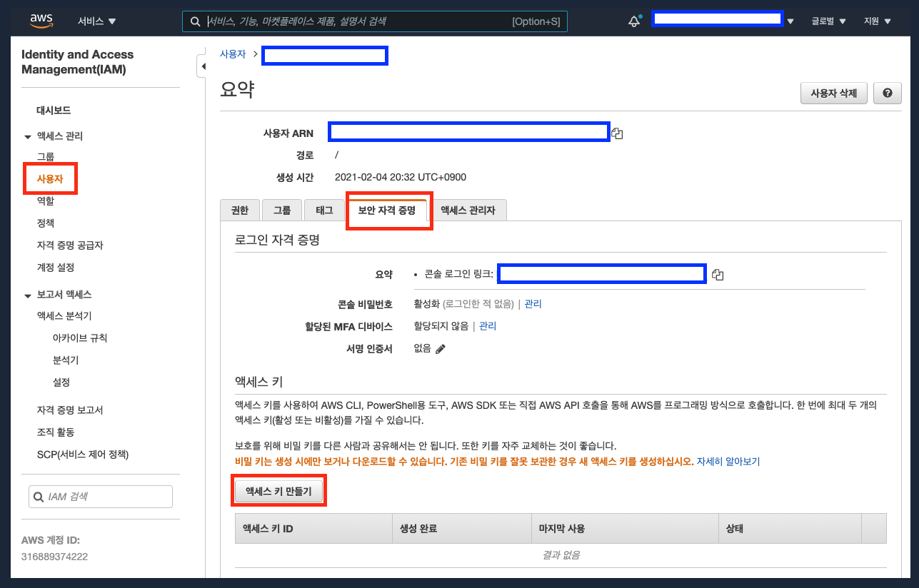Switch to the 권한 tab
This screenshot has height=588, width=919.
240,210
